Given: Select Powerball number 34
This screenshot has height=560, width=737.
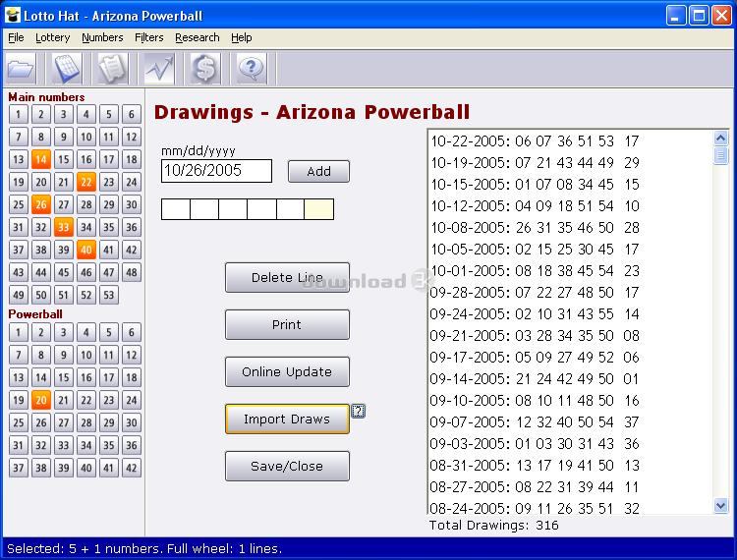Looking at the screenshot, I should coord(86,445).
